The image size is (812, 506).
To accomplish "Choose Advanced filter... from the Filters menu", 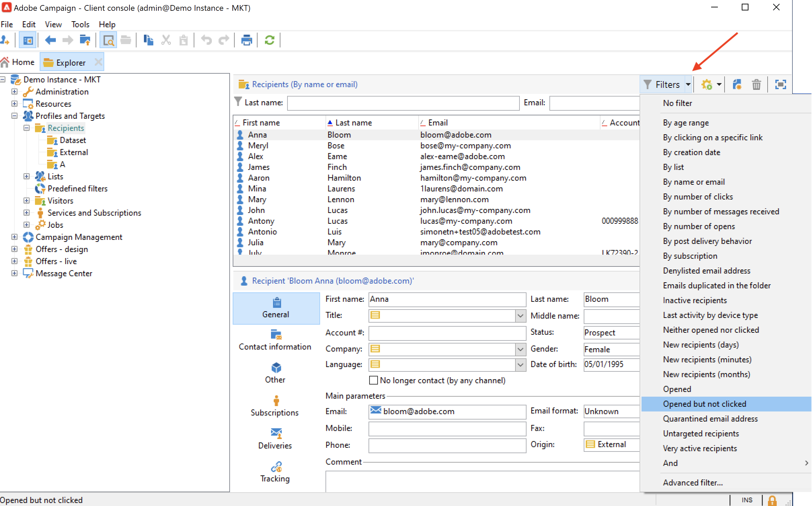I will coord(693,483).
